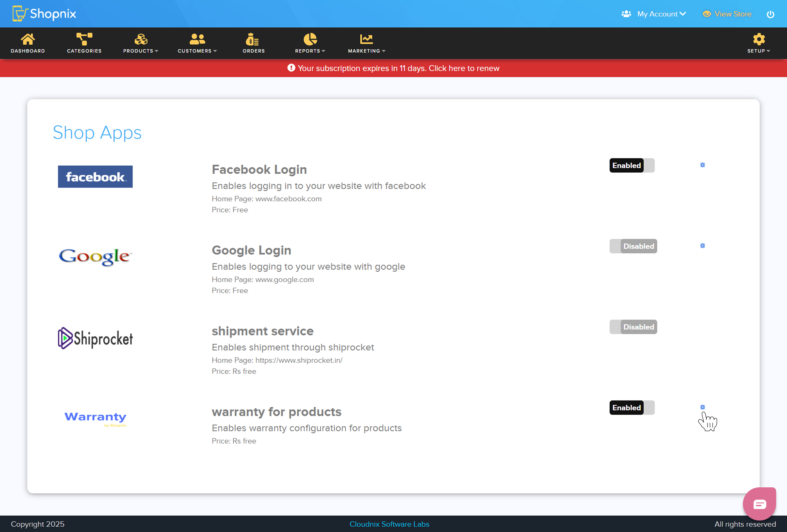Open Google Login settings gear

pos(703,246)
